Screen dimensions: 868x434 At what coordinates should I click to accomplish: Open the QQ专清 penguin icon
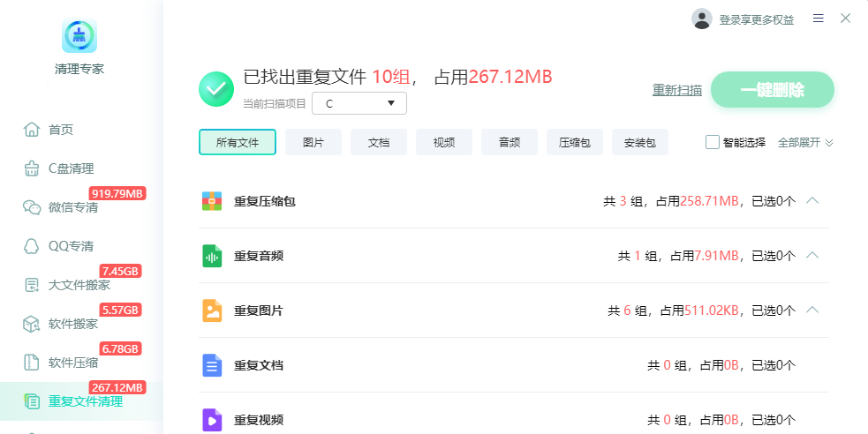32,246
